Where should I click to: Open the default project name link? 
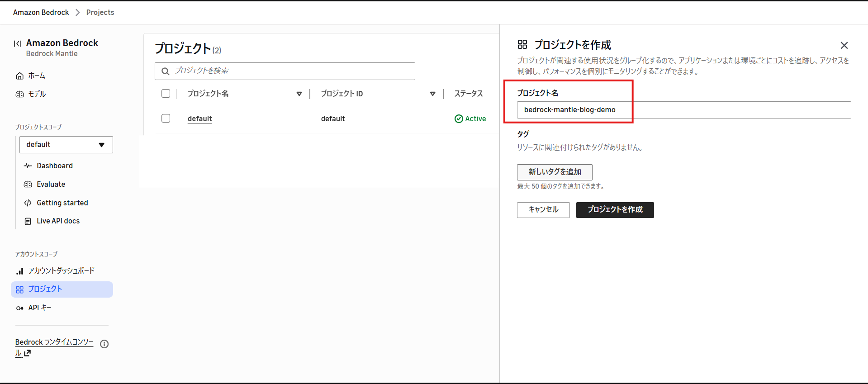200,119
